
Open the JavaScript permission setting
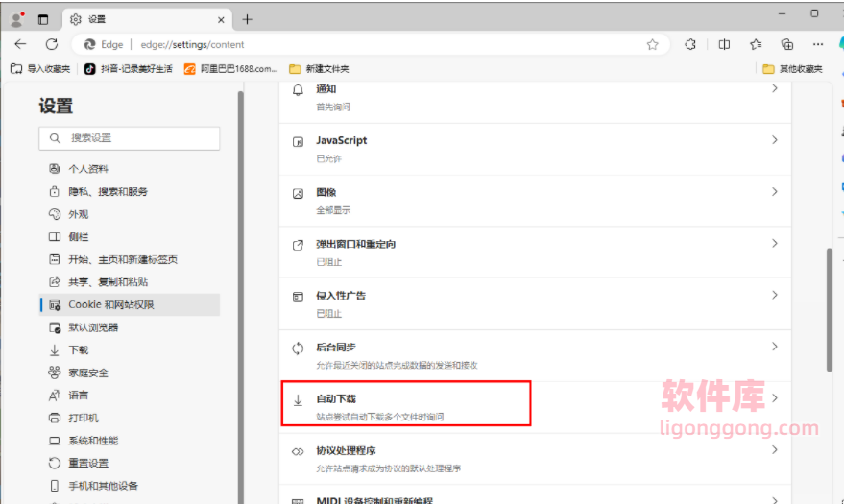click(x=535, y=150)
